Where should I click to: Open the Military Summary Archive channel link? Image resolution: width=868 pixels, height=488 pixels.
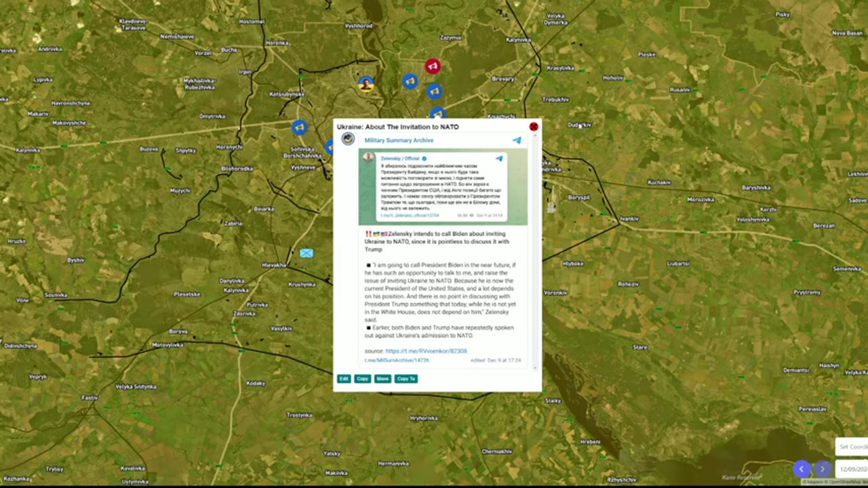[x=399, y=140]
